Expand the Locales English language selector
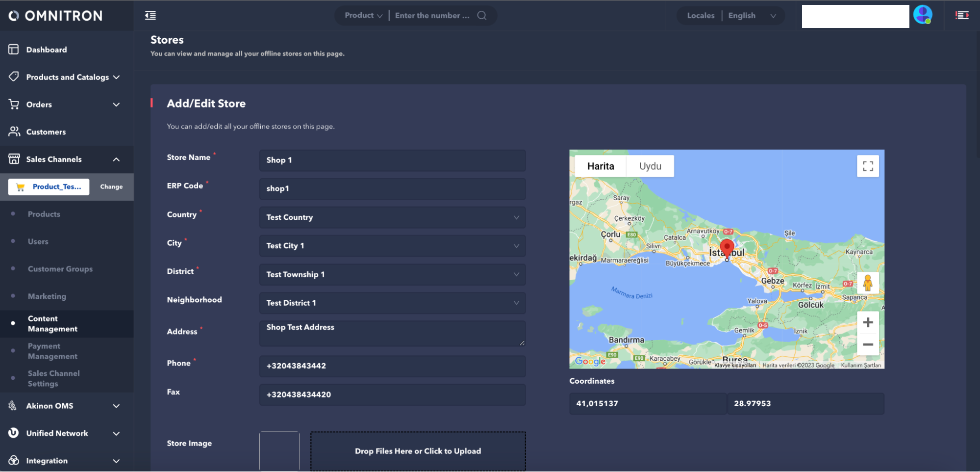The height and width of the screenshot is (472, 980). (752, 16)
